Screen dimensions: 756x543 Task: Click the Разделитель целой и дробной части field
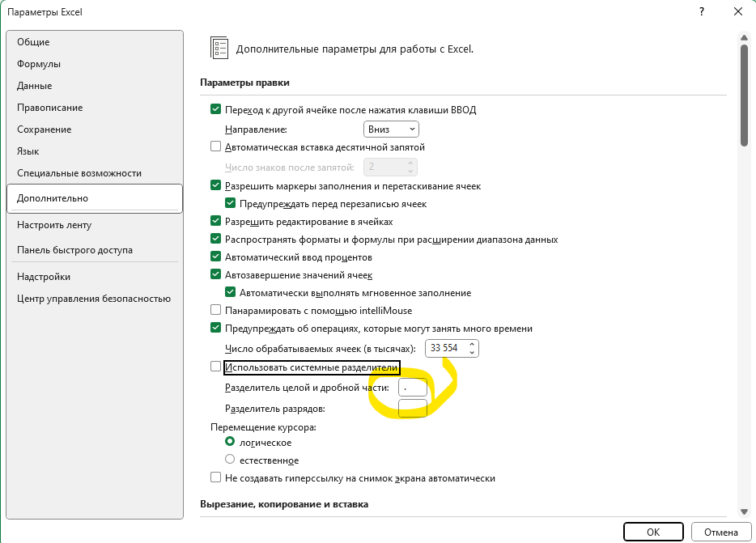[x=413, y=388]
